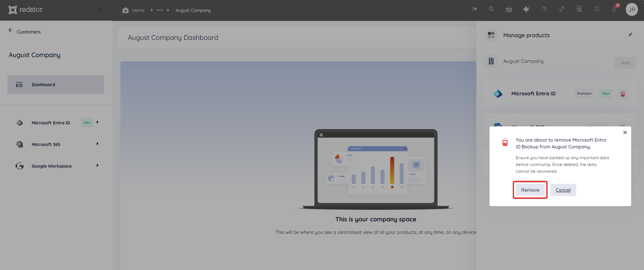Click the Google Workspace G icon
Screen dimensions: 644x270
[20, 166]
